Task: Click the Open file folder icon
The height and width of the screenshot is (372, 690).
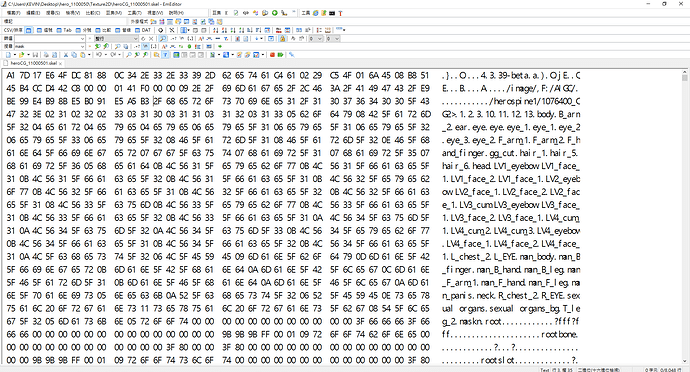Action: coord(21,55)
